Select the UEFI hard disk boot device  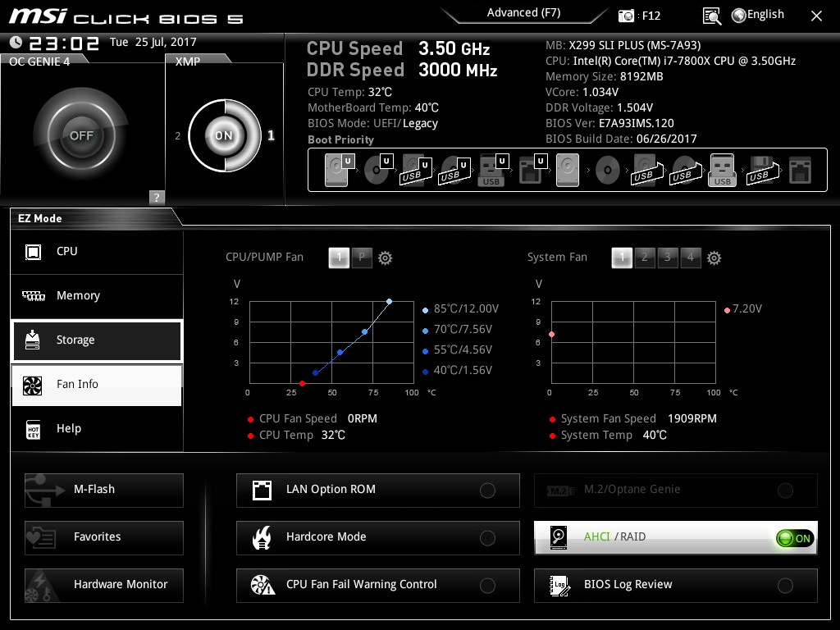340,170
